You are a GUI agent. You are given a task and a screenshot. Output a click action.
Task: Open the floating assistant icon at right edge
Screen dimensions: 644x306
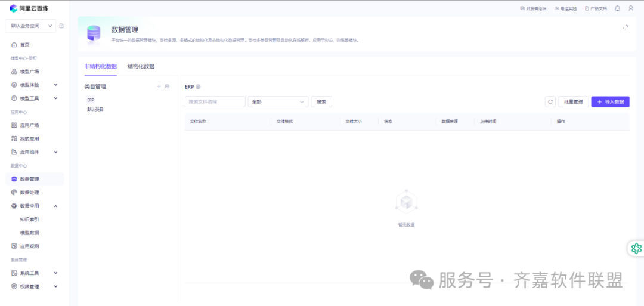tap(637, 248)
